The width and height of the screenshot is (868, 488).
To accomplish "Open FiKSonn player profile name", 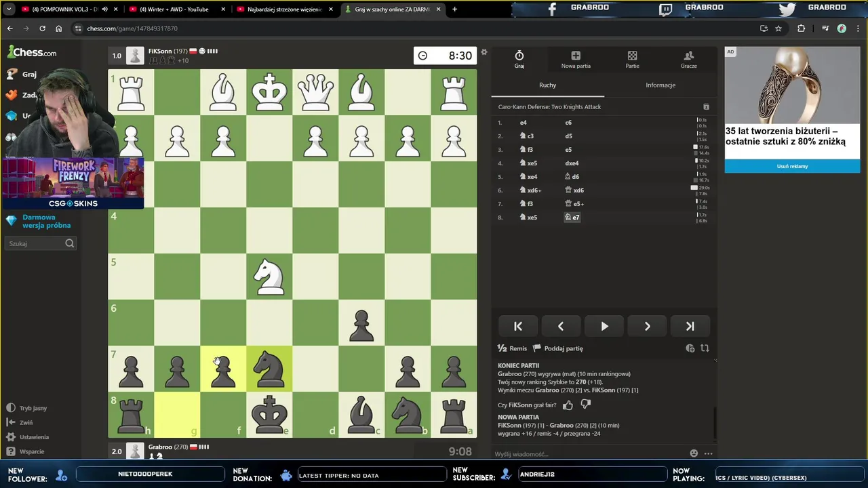I will click(x=159, y=51).
